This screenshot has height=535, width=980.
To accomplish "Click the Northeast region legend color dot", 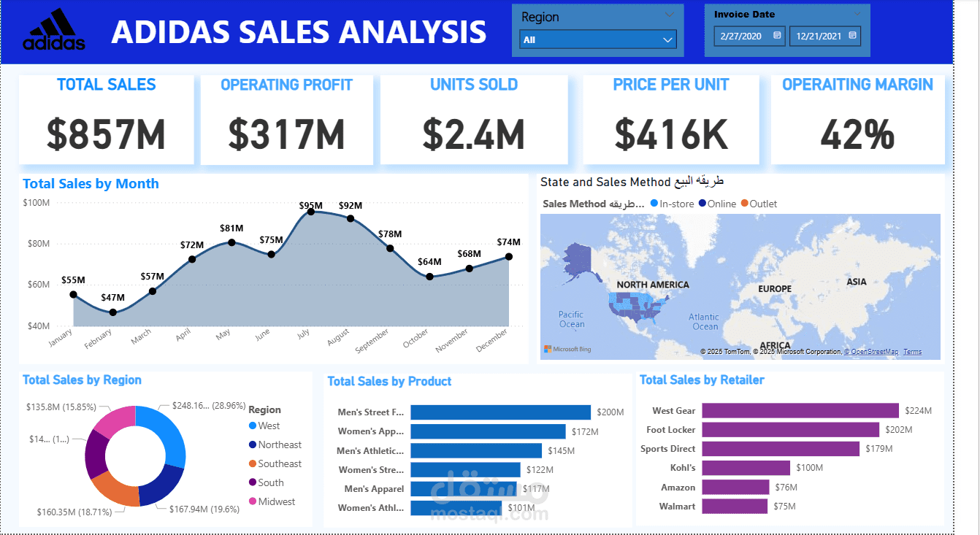I will [x=253, y=444].
